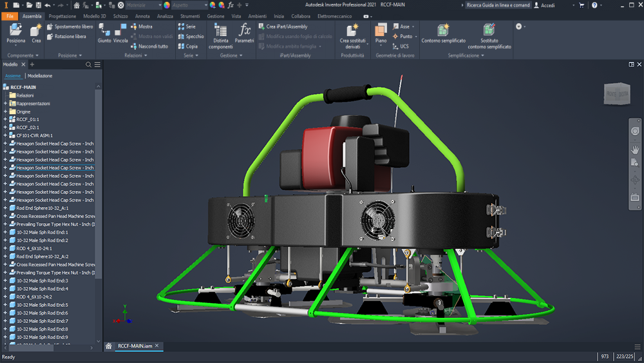644x363 pixels.
Task: Expand the RCCF_01:1 tree node
Action: tap(6, 119)
